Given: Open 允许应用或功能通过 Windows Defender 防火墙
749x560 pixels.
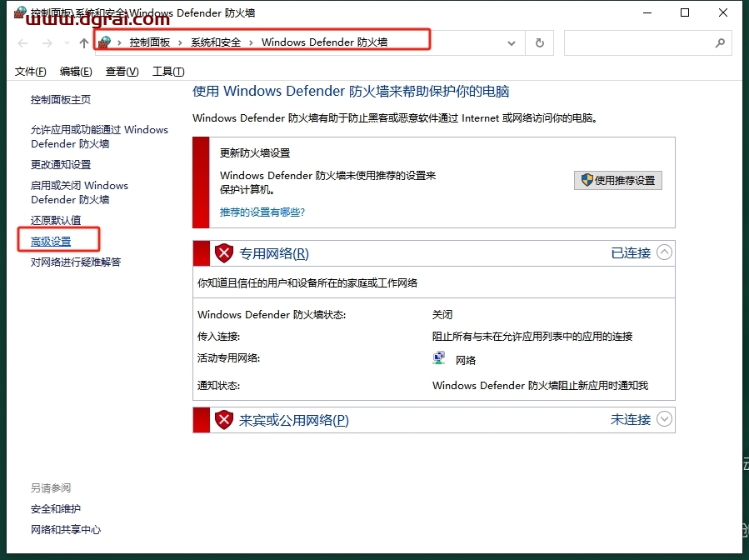Looking at the screenshot, I should pyautogui.click(x=99, y=137).
